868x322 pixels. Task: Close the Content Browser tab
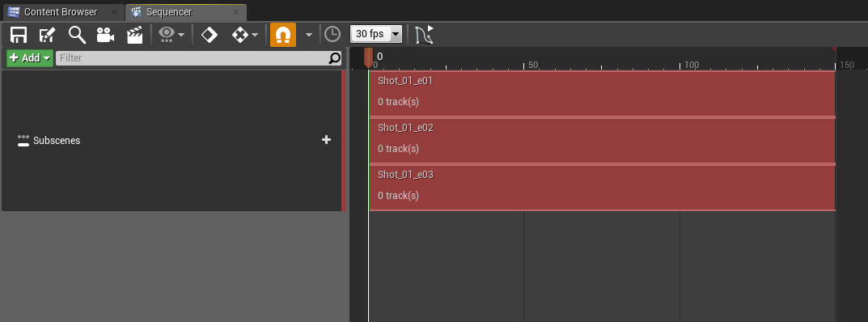click(x=114, y=12)
